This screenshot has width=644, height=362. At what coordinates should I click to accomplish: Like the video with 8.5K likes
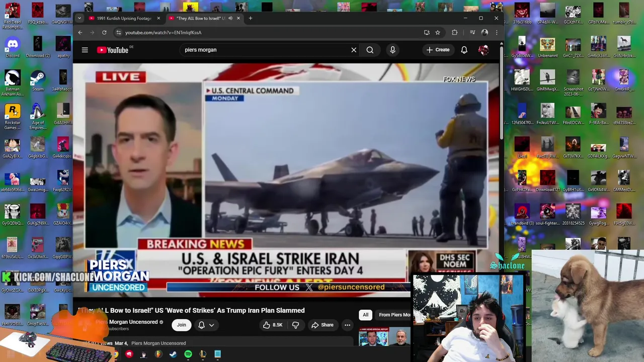click(272, 325)
